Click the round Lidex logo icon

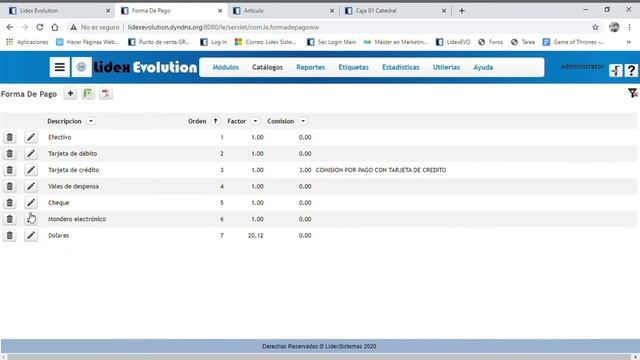pyautogui.click(x=81, y=67)
